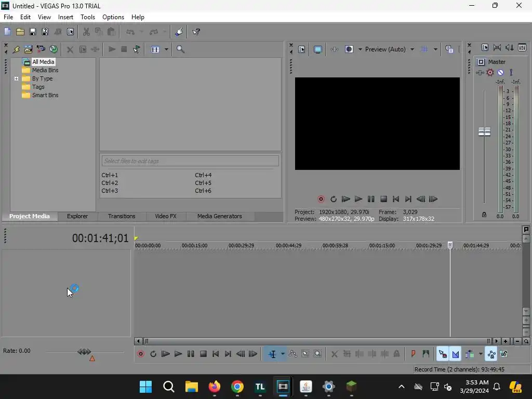This screenshot has width=532, height=399.
Task: Toggle Master bus mute icon
Action: pos(500,73)
